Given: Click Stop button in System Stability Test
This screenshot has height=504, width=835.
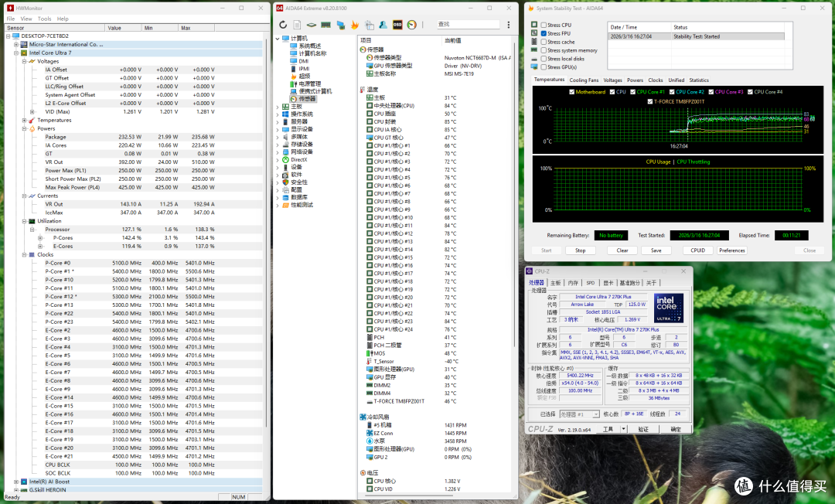Looking at the screenshot, I should coord(581,250).
